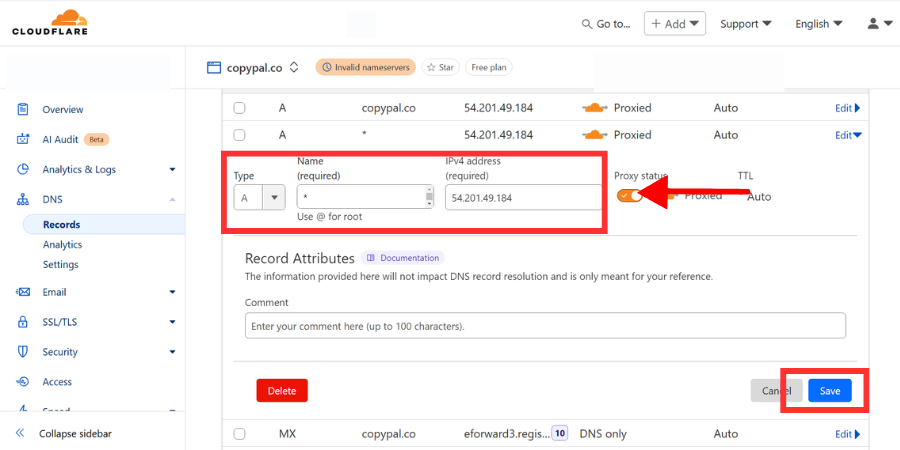This screenshot has height=450, width=900.
Task: Click the Analytics & Logs pie chart icon
Action: (23, 169)
